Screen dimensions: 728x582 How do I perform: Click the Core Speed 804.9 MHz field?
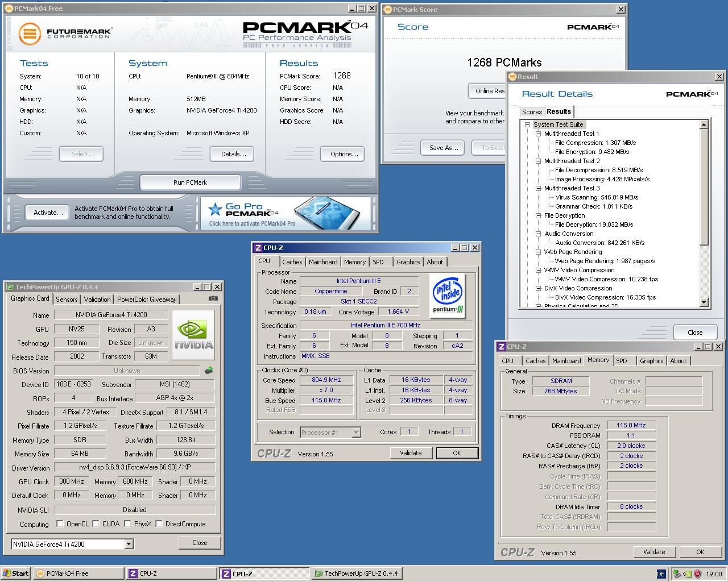(326, 380)
